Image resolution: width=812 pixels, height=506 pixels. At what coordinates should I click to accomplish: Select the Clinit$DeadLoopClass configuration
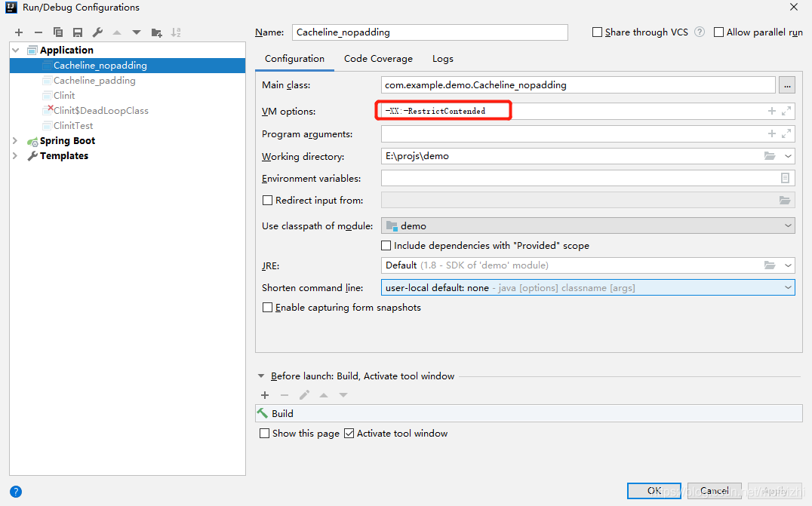[x=100, y=110]
